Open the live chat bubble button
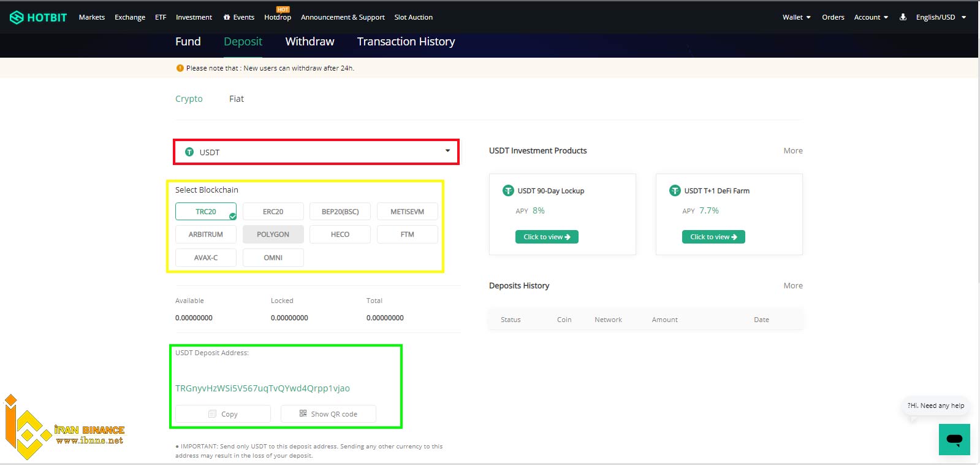The height and width of the screenshot is (465, 980). [x=954, y=439]
